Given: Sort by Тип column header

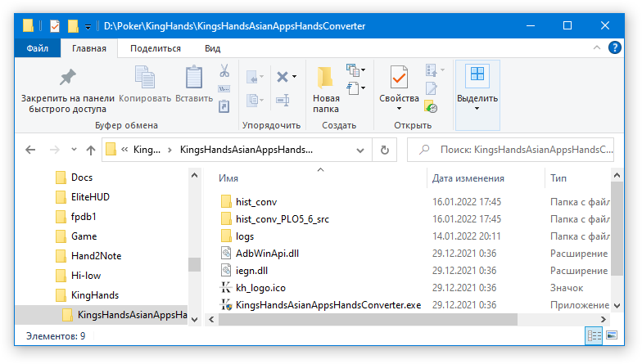Looking at the screenshot, I should [558, 178].
